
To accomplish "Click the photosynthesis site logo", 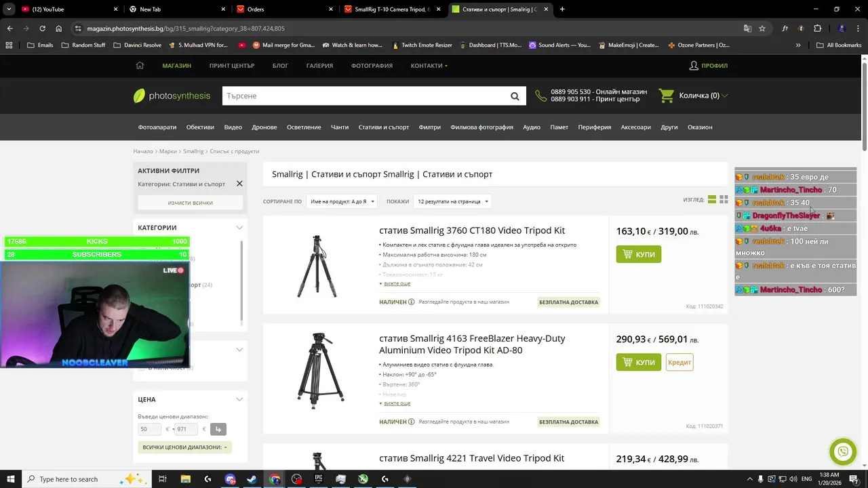I will 172,96.
